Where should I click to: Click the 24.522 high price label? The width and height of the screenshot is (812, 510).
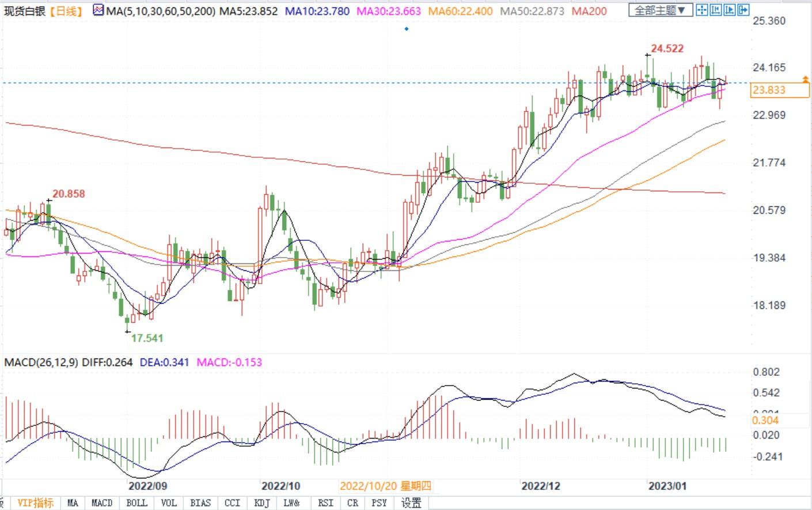click(667, 49)
